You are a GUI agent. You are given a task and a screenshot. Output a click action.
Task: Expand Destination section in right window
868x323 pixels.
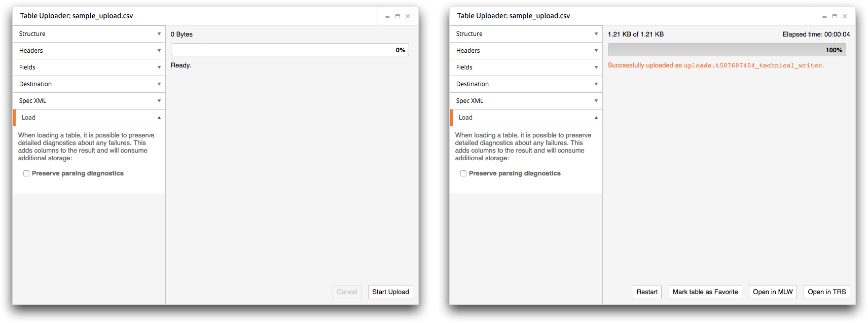coord(526,84)
